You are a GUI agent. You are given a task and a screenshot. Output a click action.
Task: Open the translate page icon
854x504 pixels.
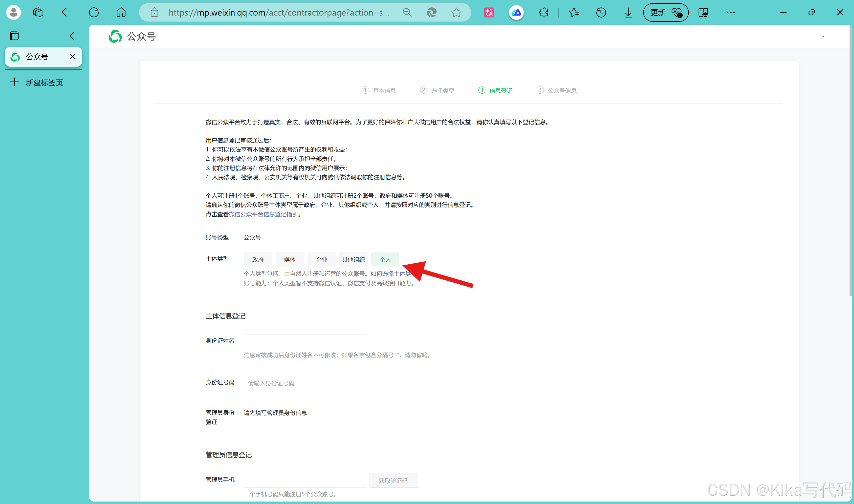(x=489, y=13)
